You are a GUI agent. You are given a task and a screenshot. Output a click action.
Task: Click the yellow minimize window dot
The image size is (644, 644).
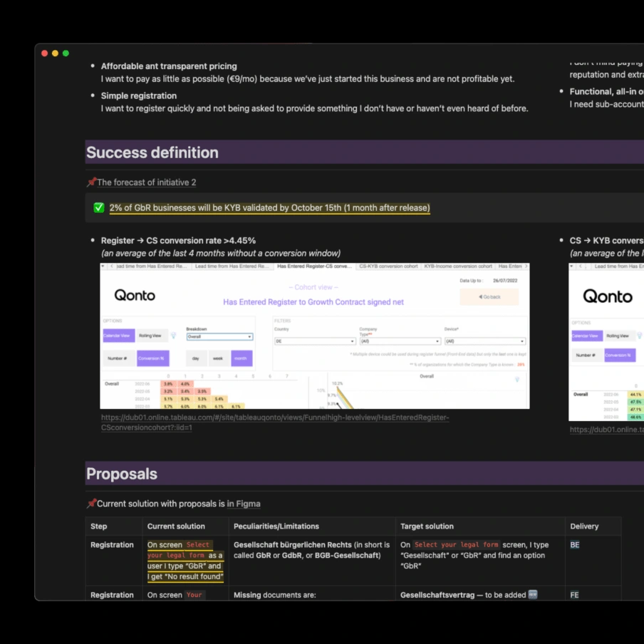(x=55, y=53)
